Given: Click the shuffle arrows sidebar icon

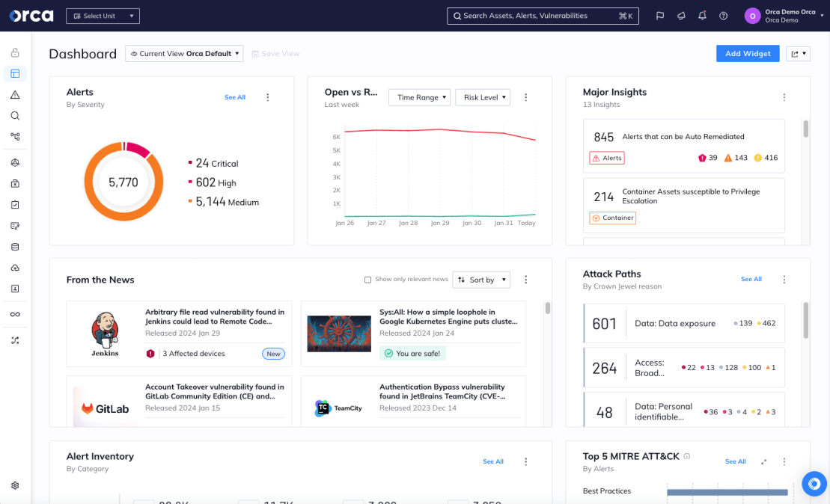Looking at the screenshot, I should point(15,340).
